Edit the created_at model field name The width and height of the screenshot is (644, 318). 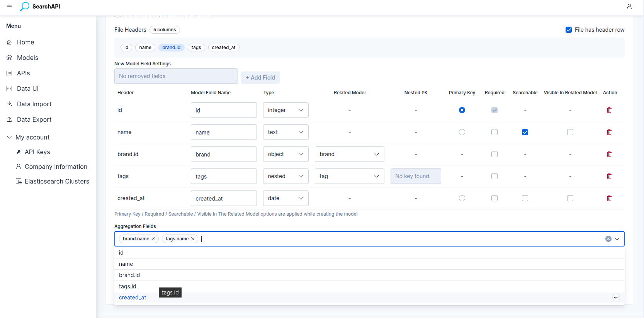coord(224,198)
